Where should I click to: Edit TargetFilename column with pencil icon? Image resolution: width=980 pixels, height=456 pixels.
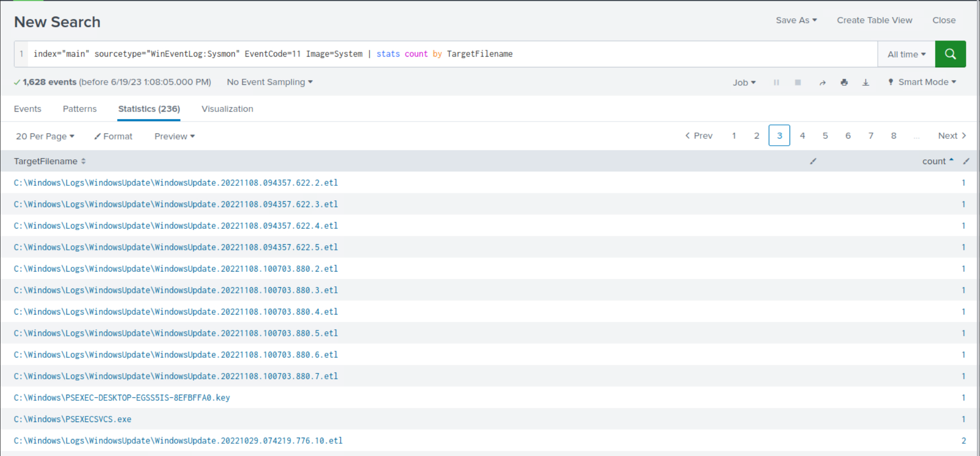(x=813, y=161)
